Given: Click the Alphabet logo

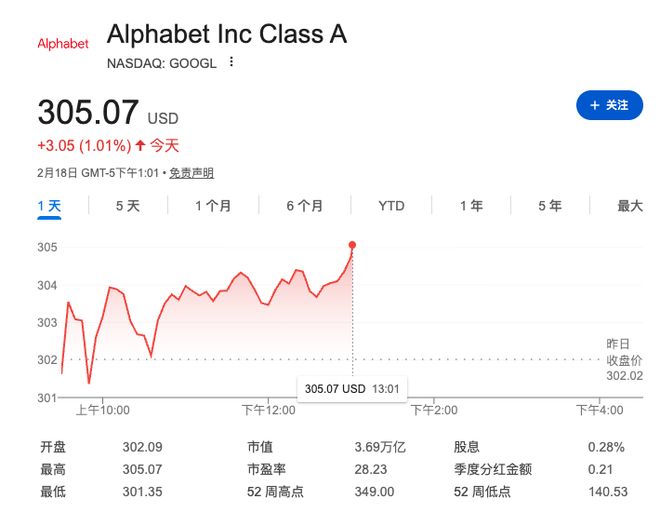Looking at the screenshot, I should tap(63, 43).
